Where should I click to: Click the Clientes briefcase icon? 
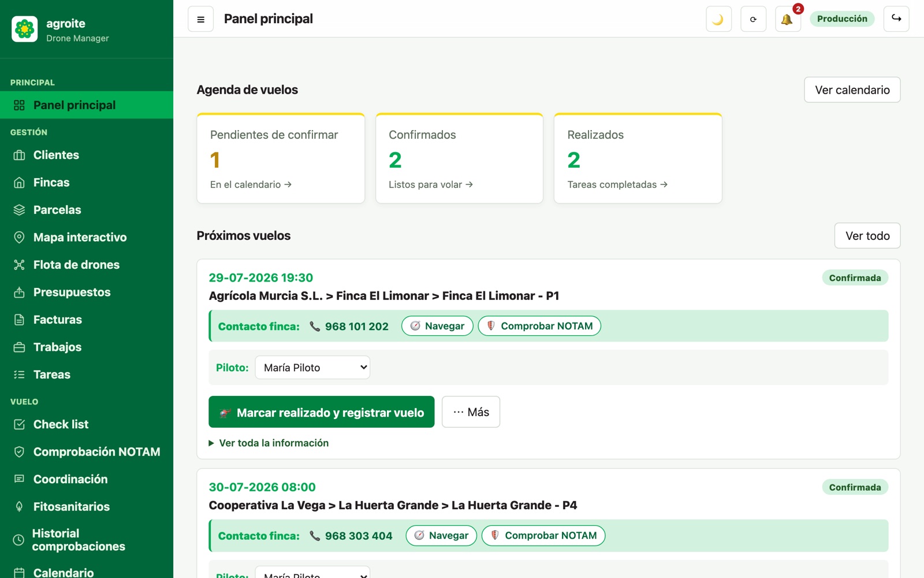19,155
